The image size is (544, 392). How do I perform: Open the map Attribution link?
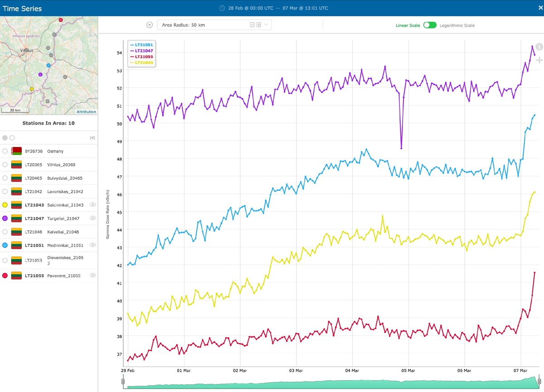click(x=86, y=112)
